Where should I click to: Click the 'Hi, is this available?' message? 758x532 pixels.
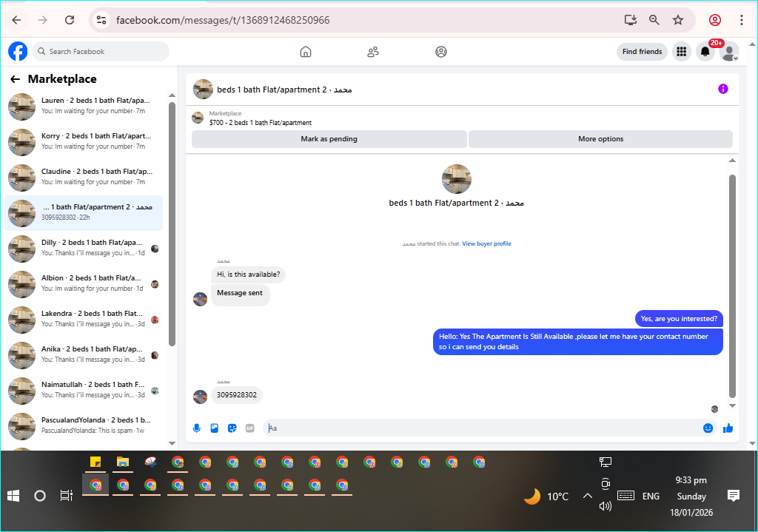(x=249, y=275)
